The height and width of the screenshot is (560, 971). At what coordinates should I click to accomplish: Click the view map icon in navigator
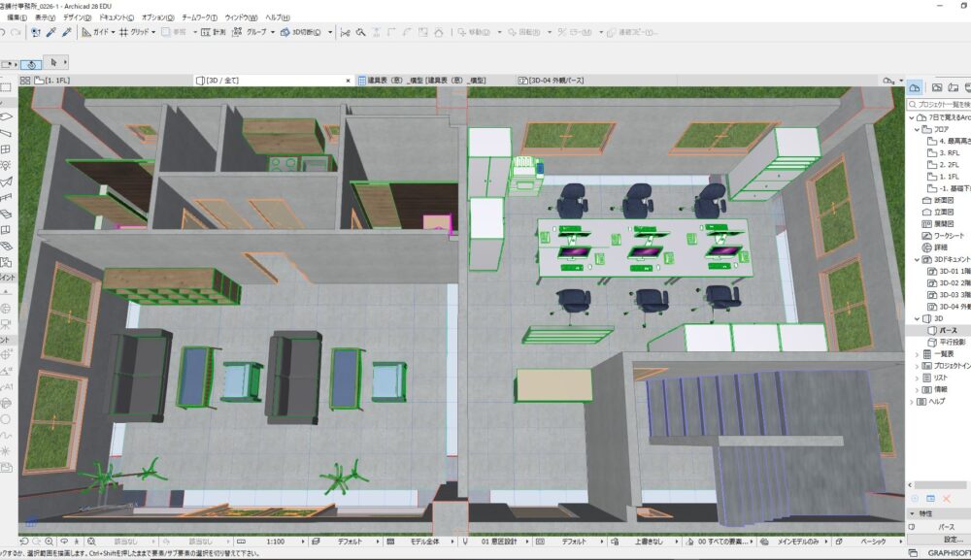[x=937, y=87]
